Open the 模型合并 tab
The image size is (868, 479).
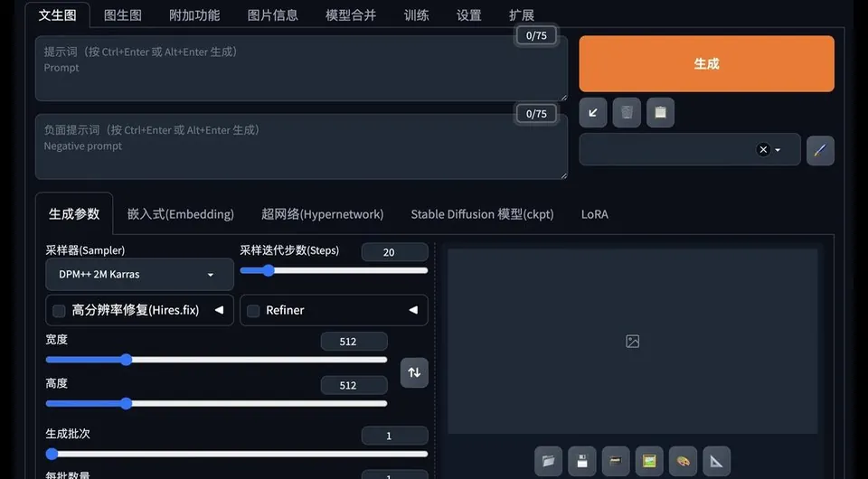pos(351,15)
